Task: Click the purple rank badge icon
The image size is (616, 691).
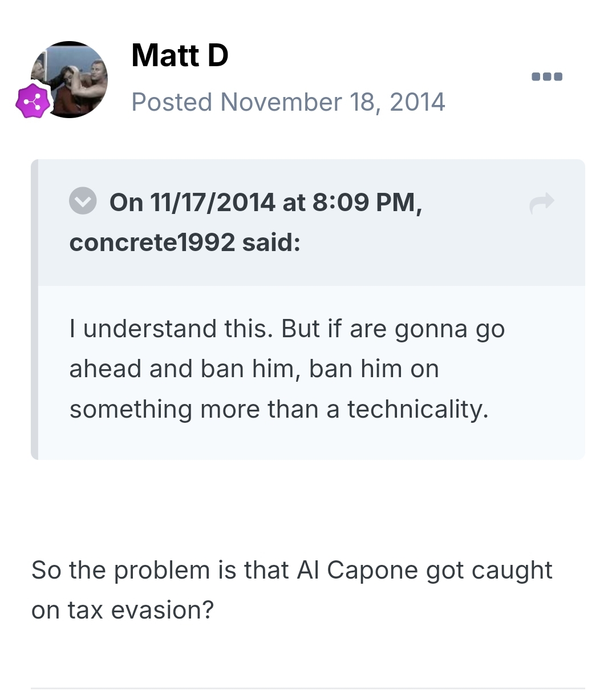Action: [x=33, y=102]
